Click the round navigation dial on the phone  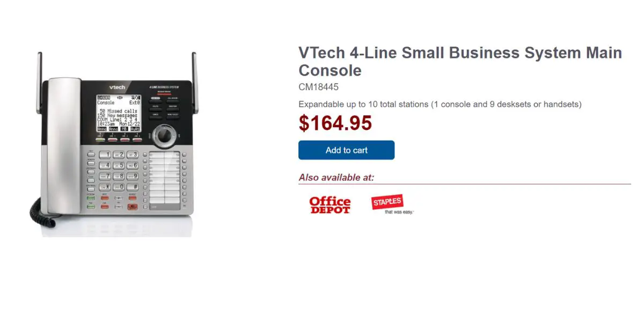(x=165, y=134)
